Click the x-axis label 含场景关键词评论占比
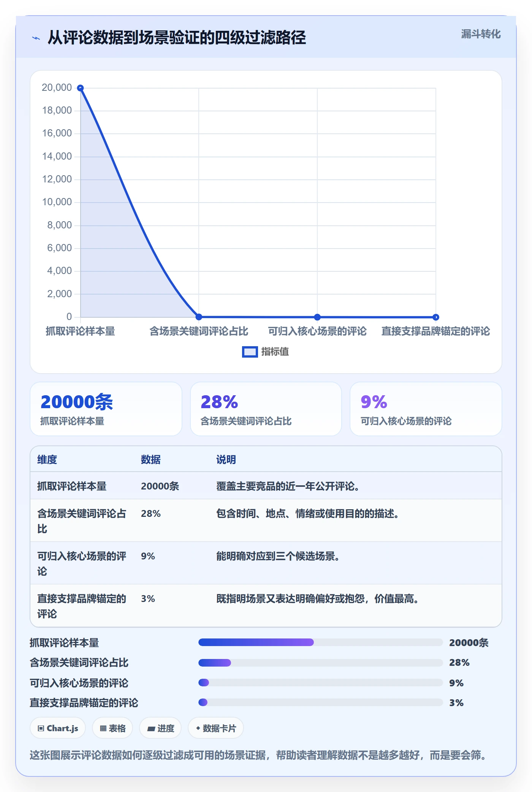The image size is (532, 792). 199,331
